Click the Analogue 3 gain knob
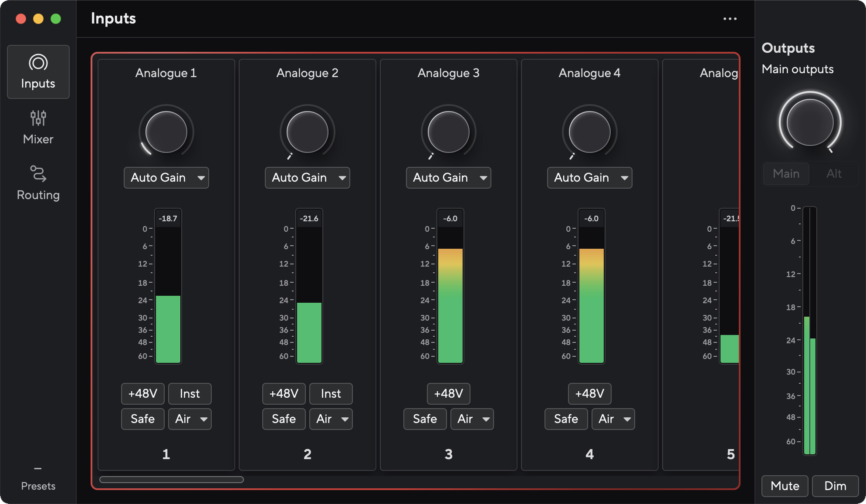Screen dimensions: 866x504 point(449,132)
